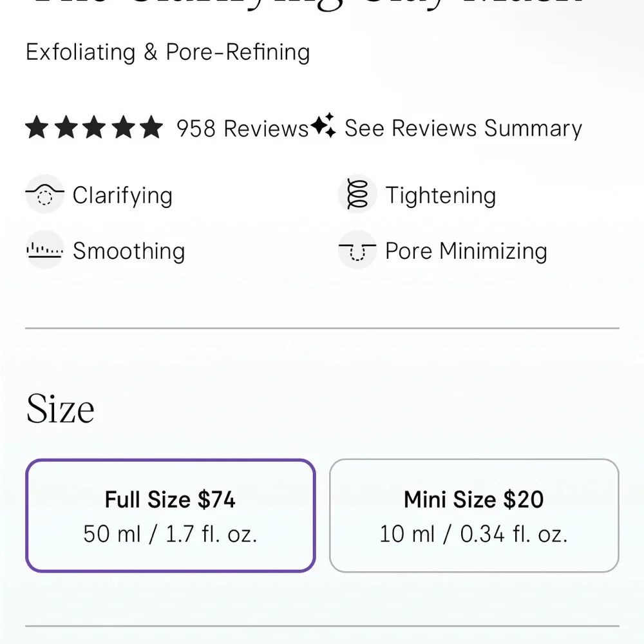Select the Full Size $74 option
The height and width of the screenshot is (644, 644).
pyautogui.click(x=170, y=516)
